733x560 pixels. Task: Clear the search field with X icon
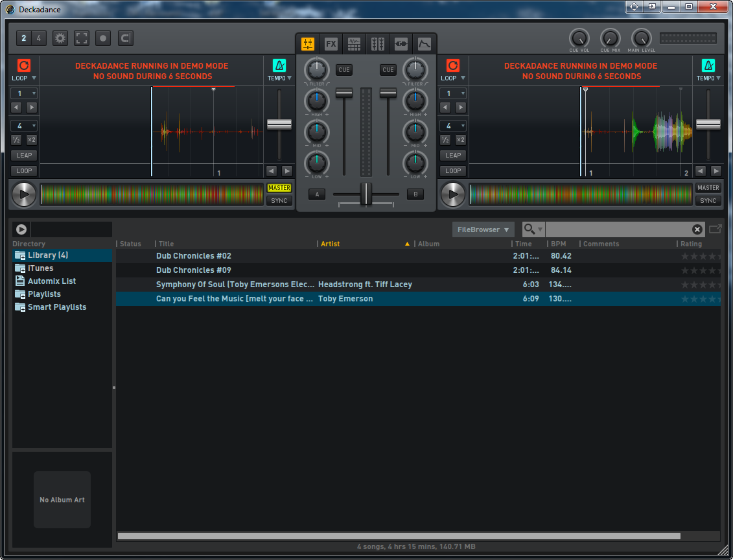[x=697, y=229]
